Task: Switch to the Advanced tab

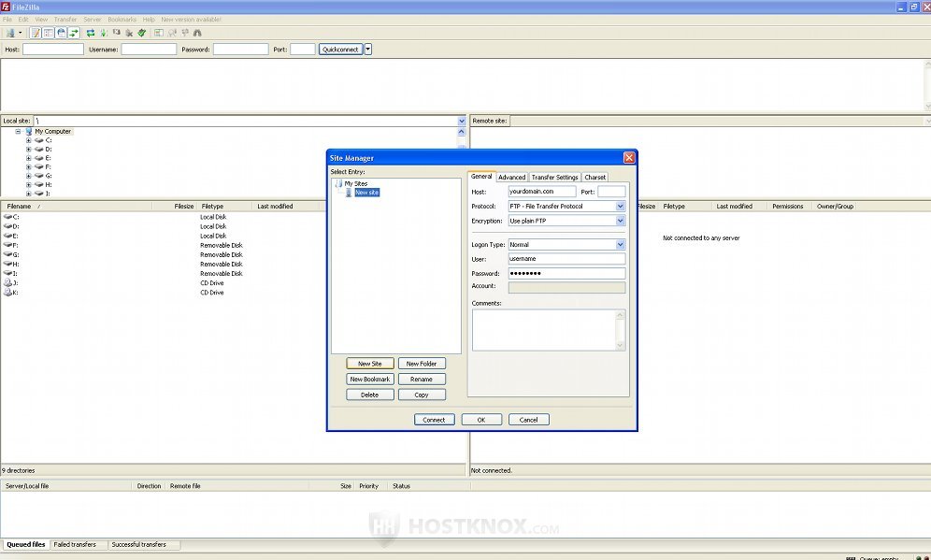Action: tap(511, 177)
